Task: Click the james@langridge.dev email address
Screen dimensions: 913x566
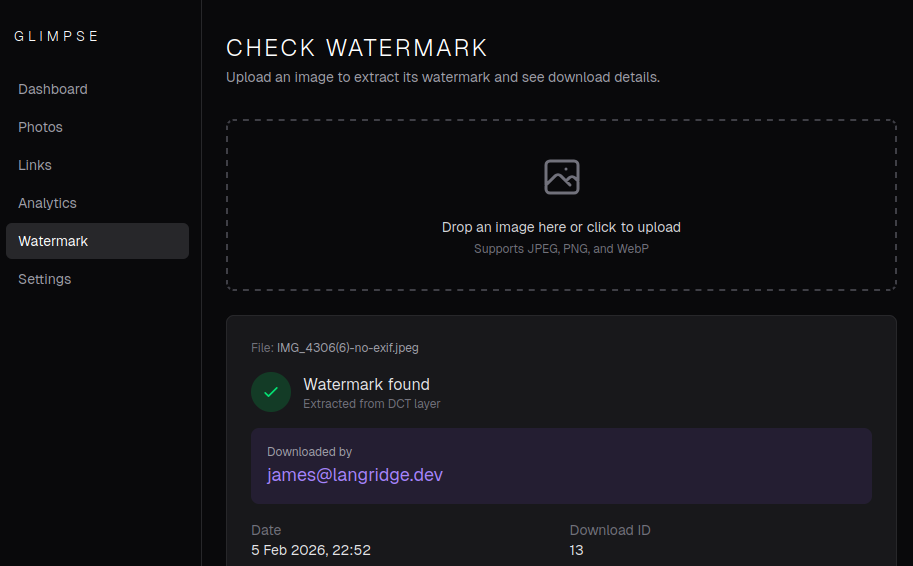Action: (x=355, y=475)
